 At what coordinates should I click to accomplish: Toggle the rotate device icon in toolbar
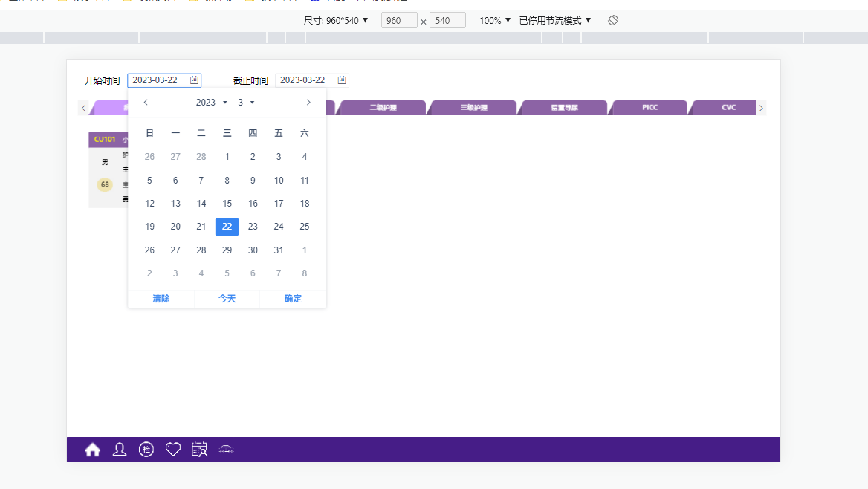coord(613,21)
